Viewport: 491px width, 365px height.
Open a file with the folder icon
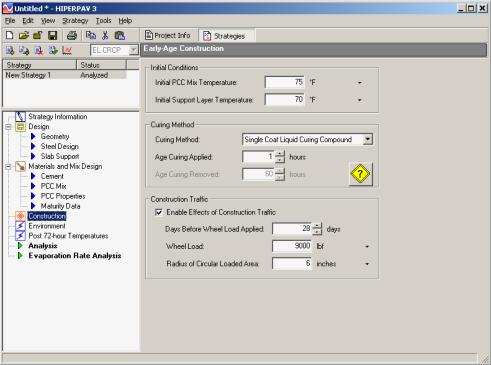coord(24,35)
